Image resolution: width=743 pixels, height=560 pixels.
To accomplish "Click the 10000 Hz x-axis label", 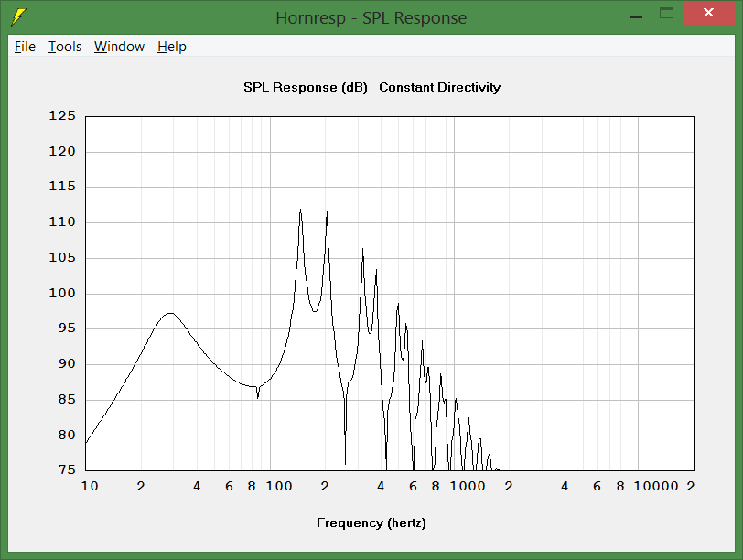I will [x=656, y=486].
